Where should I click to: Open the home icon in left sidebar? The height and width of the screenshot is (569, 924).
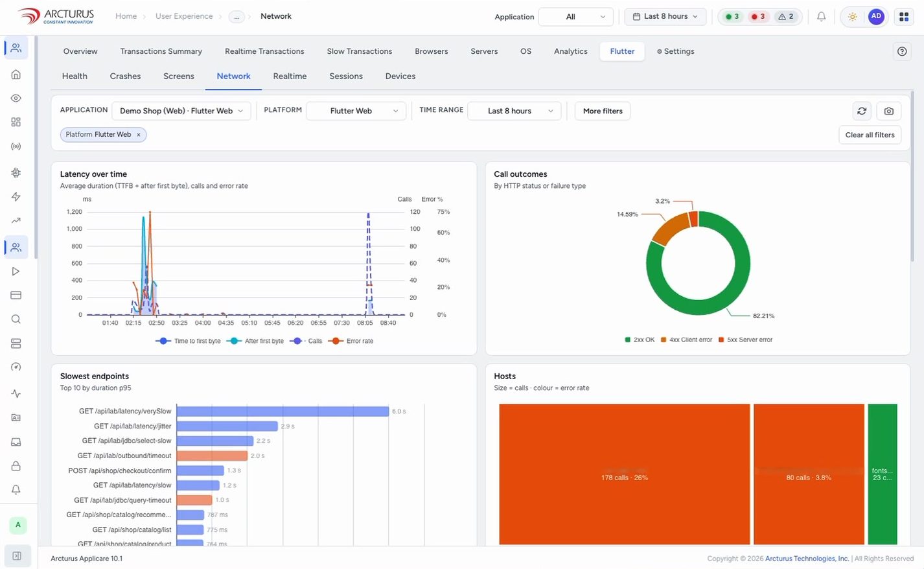tap(16, 75)
